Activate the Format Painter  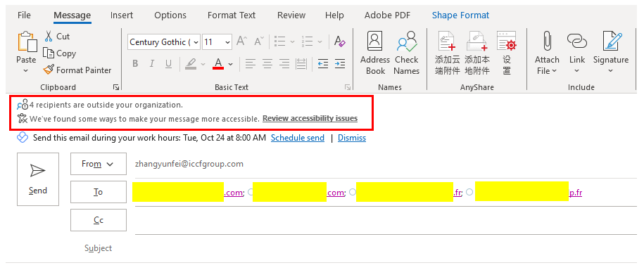click(77, 70)
